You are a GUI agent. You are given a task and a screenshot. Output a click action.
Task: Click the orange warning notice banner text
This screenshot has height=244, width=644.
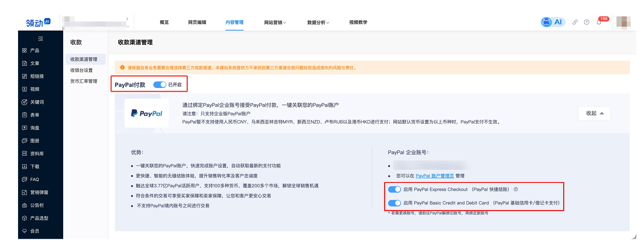(242, 68)
